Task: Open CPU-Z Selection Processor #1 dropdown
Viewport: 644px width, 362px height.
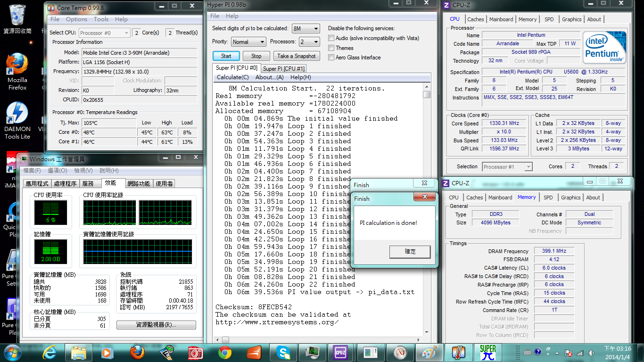Action: coord(507,166)
